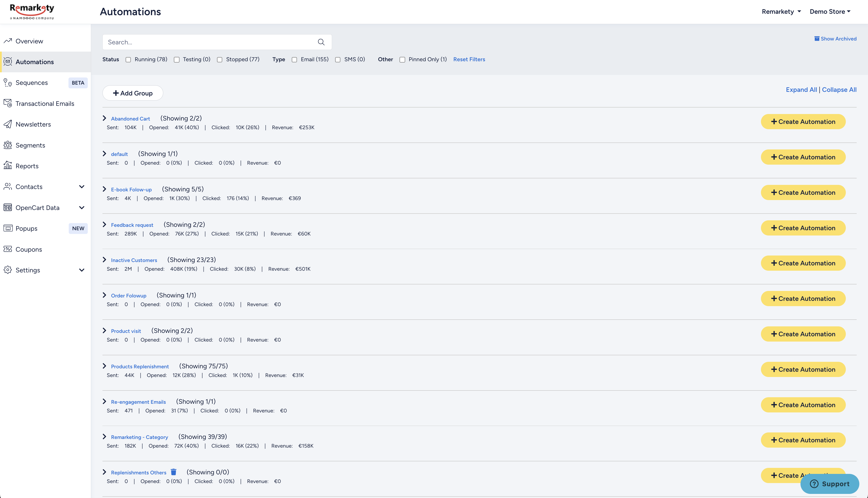This screenshot has height=498, width=868.
Task: Expand the E-book Folow-up group chevron
Action: click(x=104, y=189)
